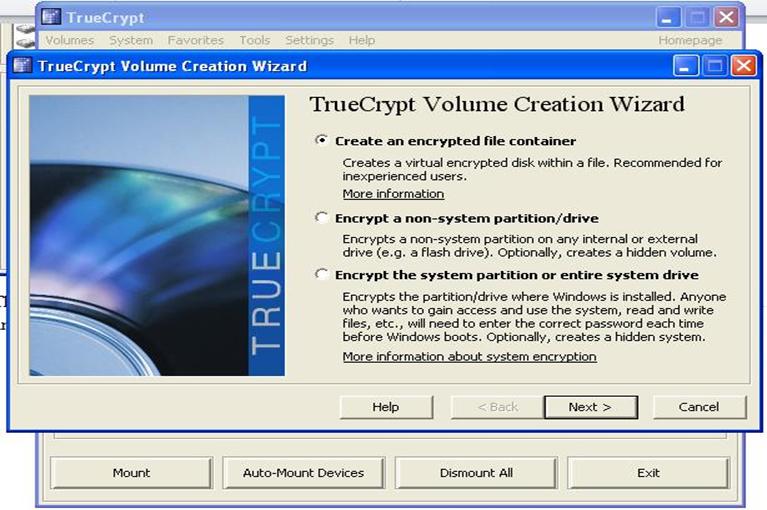Click the main TrueCrypt window title icon
767x510 pixels.
52,17
